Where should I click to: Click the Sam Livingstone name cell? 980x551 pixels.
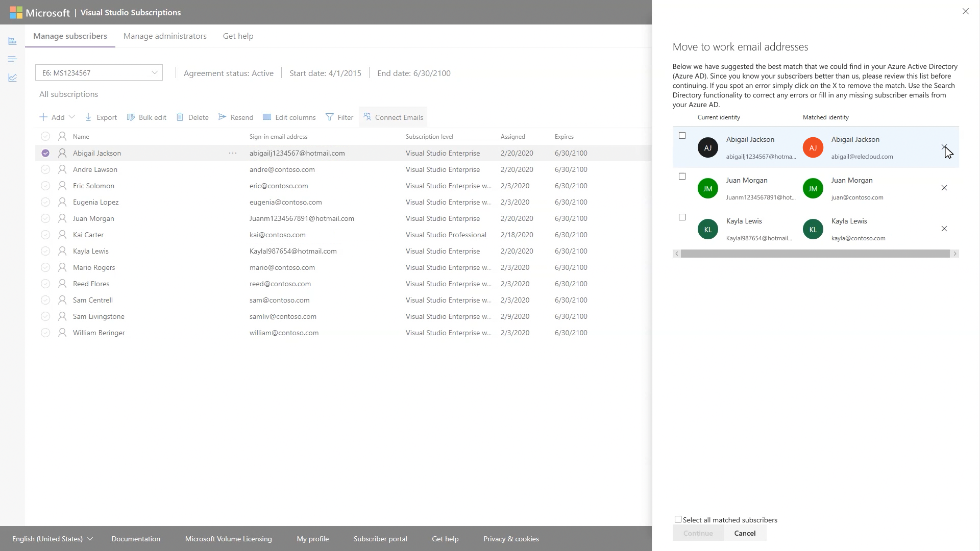99,316
